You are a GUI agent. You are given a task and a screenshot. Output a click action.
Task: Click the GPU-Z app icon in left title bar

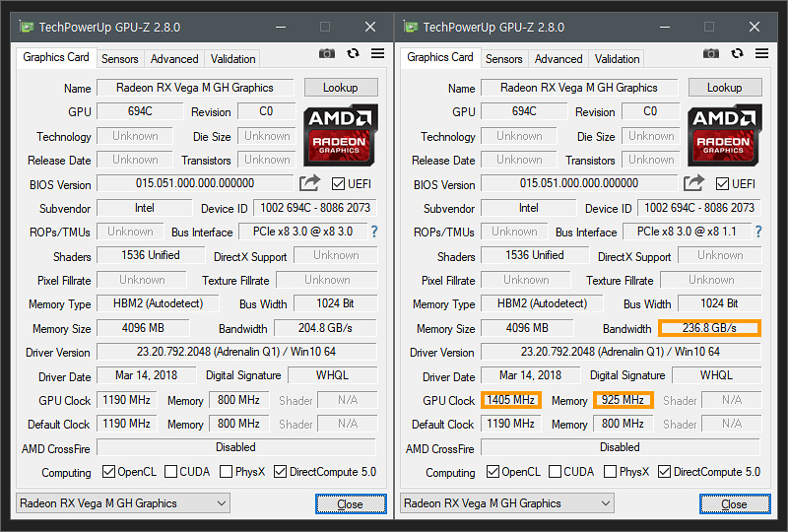[x=27, y=27]
